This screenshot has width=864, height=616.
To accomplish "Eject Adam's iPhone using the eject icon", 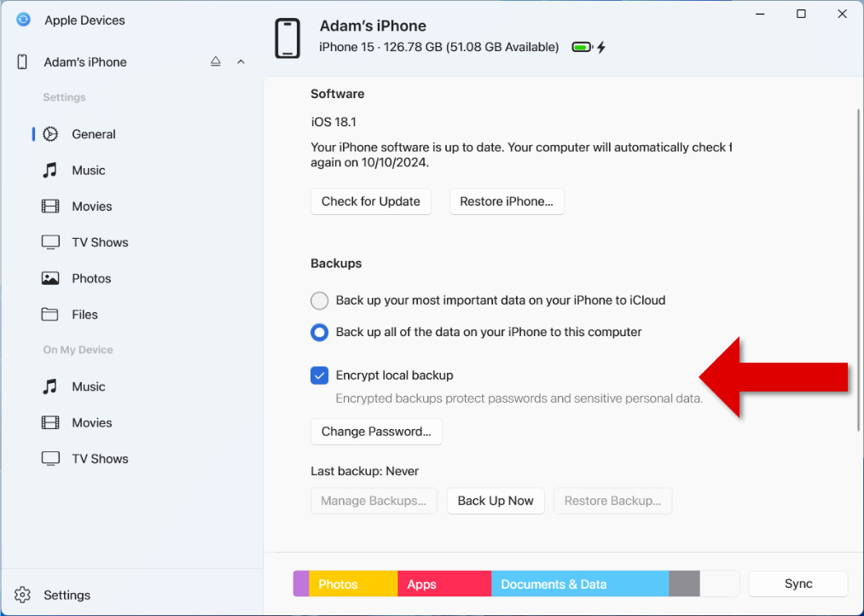I will coord(216,61).
